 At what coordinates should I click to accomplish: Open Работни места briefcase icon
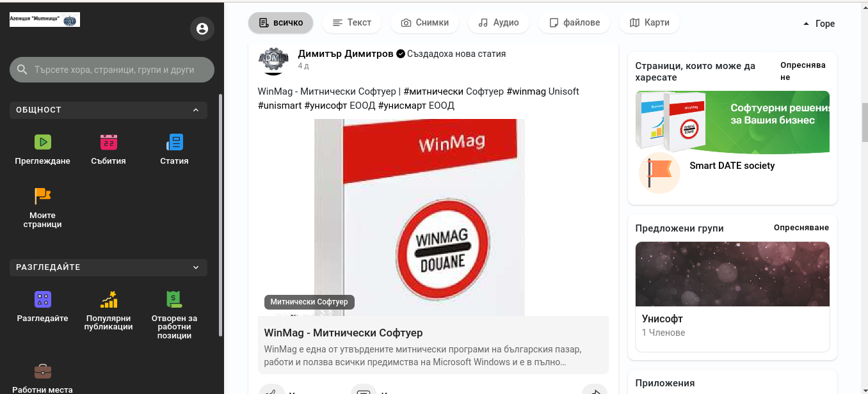click(43, 370)
